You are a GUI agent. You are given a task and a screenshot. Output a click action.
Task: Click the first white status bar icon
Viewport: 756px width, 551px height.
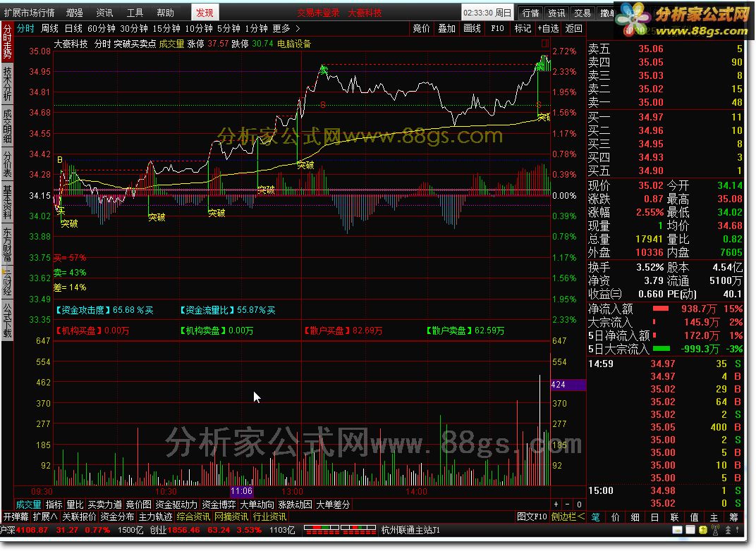[x=677, y=530]
